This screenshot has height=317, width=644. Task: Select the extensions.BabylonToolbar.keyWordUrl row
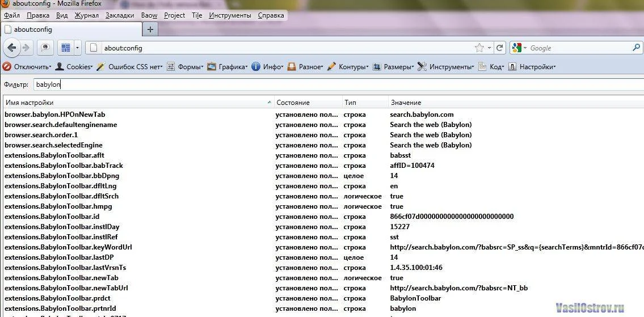(323, 247)
